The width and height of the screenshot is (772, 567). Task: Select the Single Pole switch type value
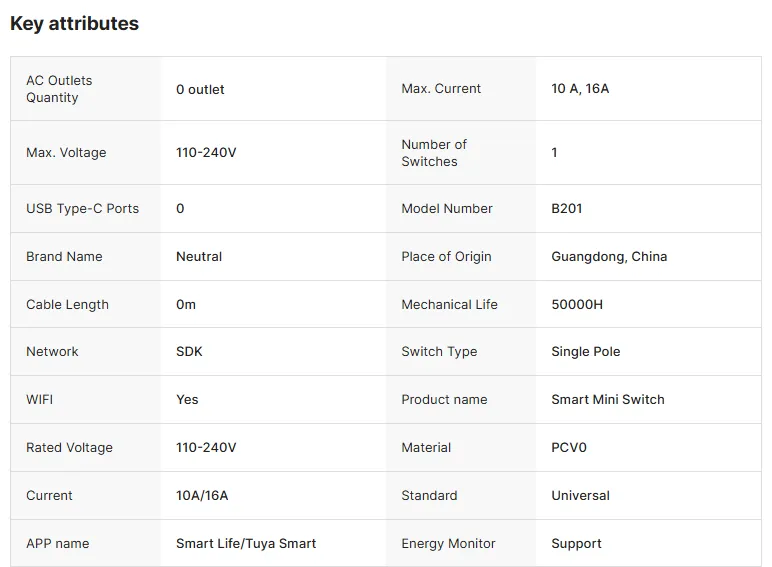586,352
